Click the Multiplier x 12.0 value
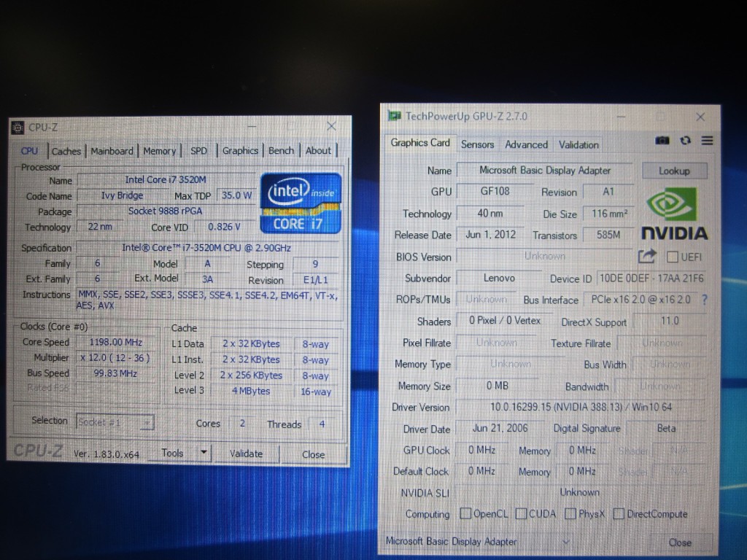747x560 pixels. 116,357
